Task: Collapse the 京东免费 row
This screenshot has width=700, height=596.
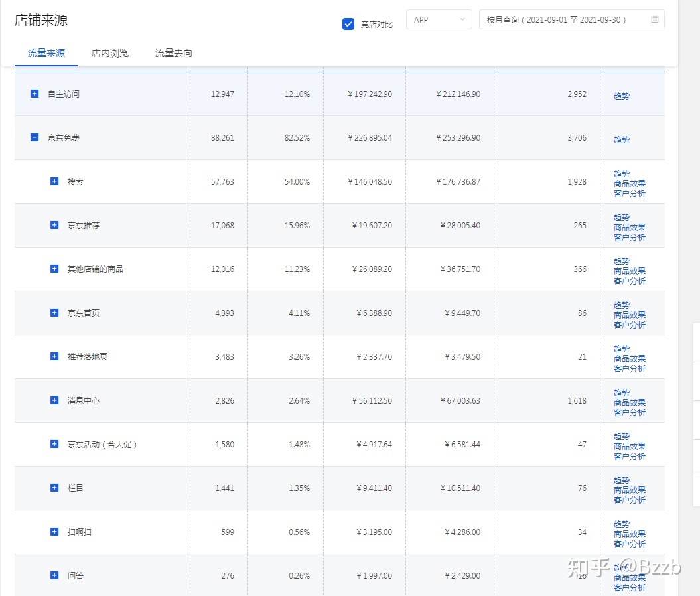Action: pyautogui.click(x=35, y=137)
